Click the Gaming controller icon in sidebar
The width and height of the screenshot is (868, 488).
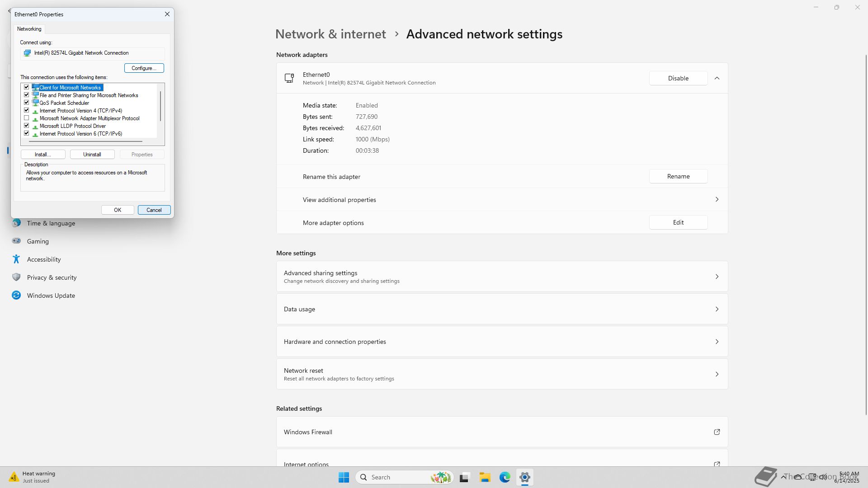pos(16,241)
